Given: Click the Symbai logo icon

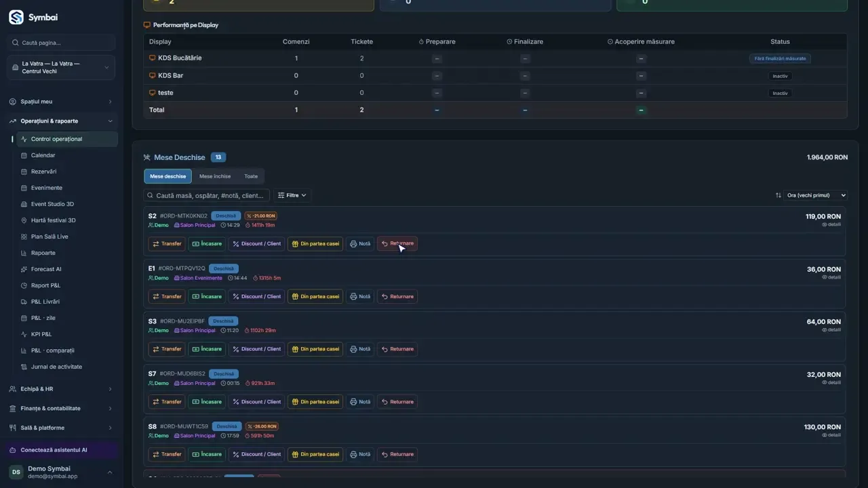Looking at the screenshot, I should [16, 17].
